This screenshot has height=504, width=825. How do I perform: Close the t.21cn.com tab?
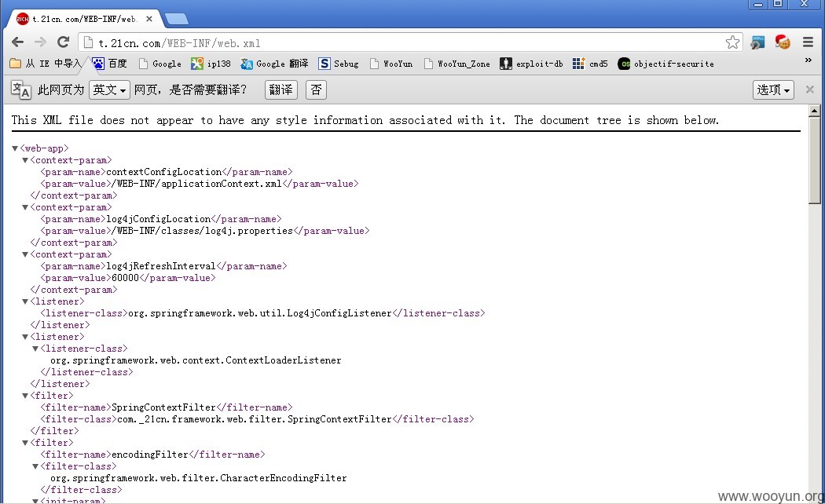149,19
